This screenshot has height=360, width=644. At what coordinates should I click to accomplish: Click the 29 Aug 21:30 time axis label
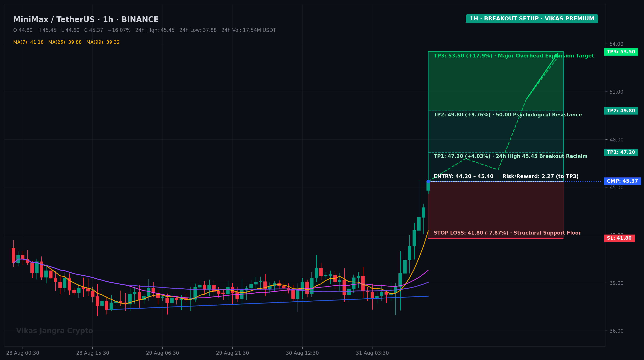pyautogui.click(x=232, y=353)
